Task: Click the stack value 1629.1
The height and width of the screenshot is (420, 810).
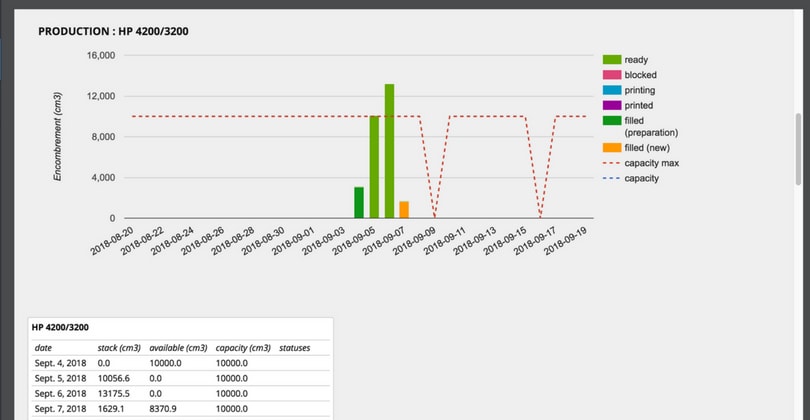Action: pos(111,409)
